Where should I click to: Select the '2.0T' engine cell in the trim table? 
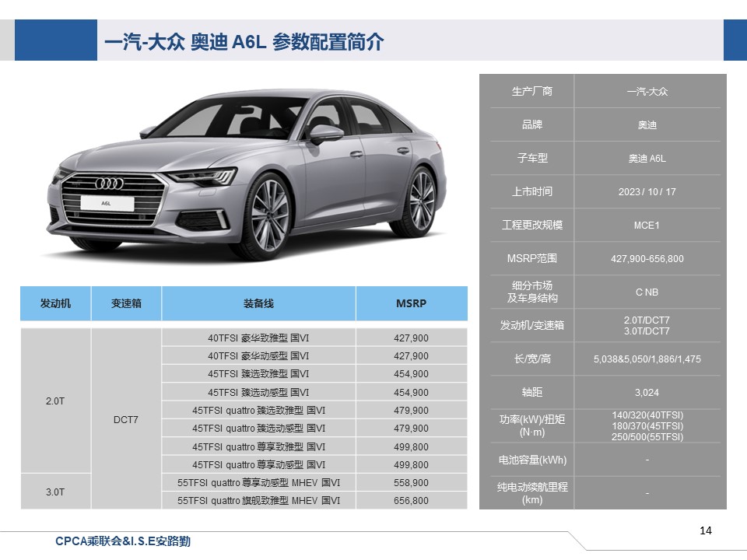coord(55,401)
